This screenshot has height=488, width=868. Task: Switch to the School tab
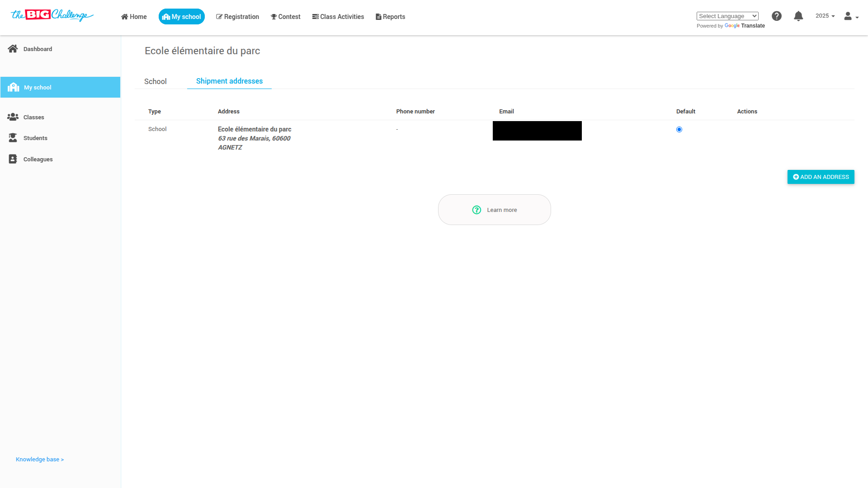155,81
